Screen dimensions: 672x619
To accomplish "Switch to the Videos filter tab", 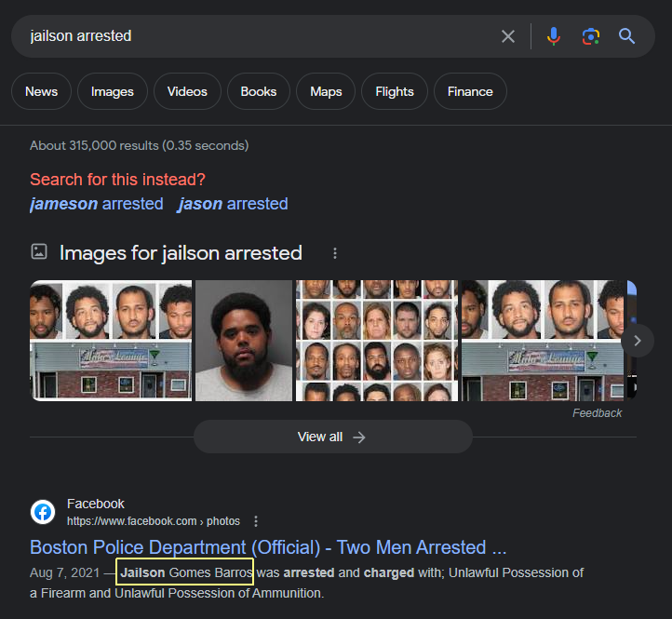I will 187,91.
